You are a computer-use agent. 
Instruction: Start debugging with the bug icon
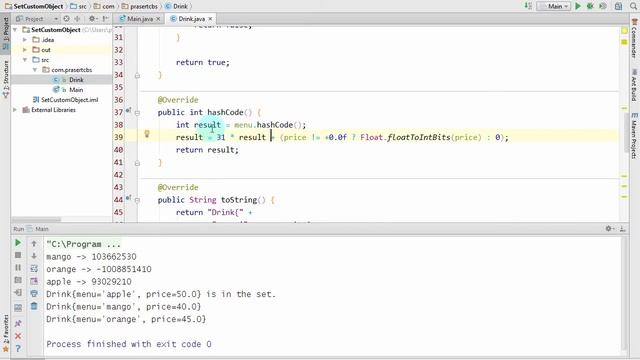pyautogui.click(x=590, y=6)
